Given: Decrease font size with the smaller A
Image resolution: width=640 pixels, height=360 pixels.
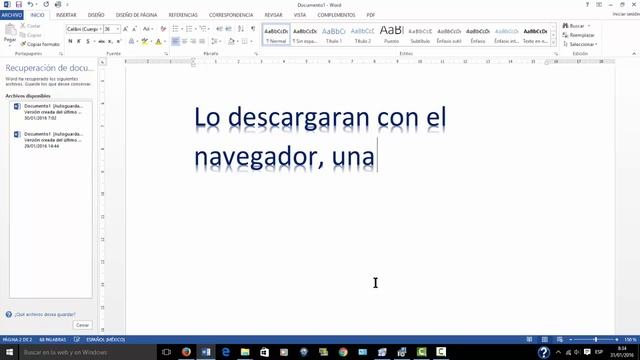Looking at the screenshot, I should point(134,29).
